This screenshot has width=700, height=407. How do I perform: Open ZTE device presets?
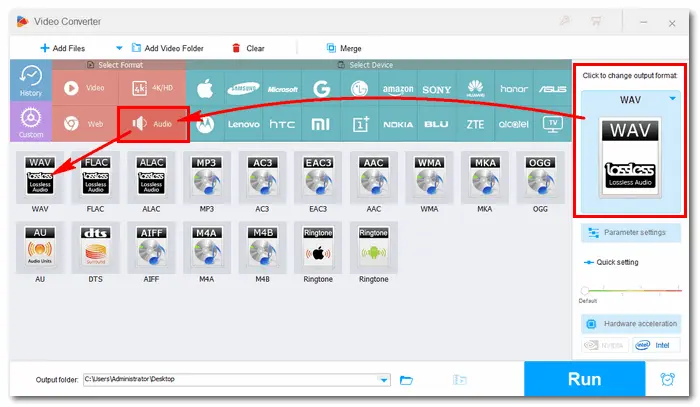click(475, 124)
